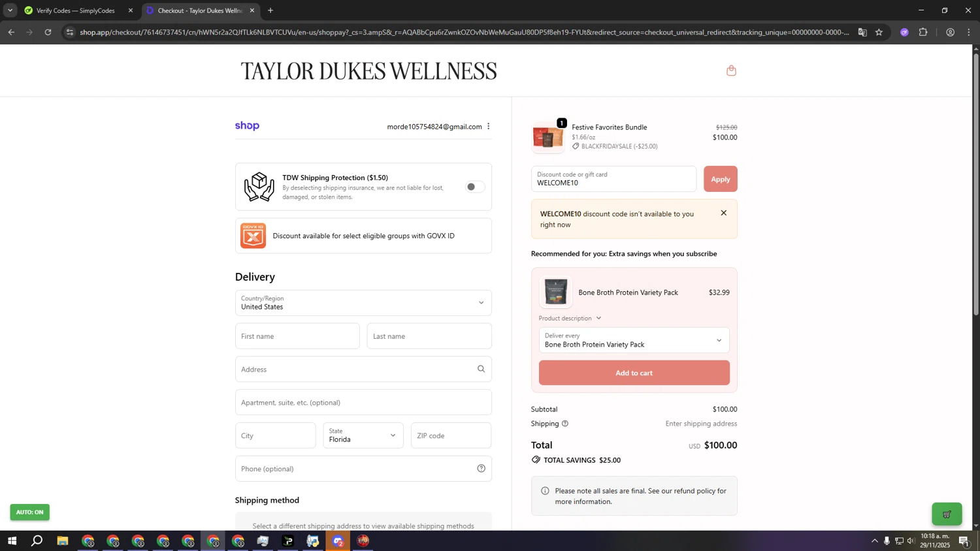Click the taskbar clock showing 10:18 a.m.
This screenshot has height=551, width=980.
point(935,541)
